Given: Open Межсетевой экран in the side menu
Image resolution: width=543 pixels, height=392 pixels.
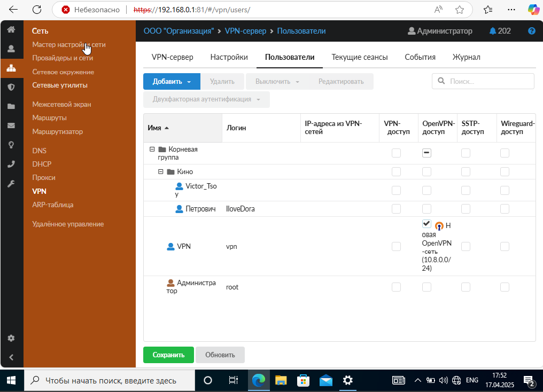Looking at the screenshot, I should [61, 105].
